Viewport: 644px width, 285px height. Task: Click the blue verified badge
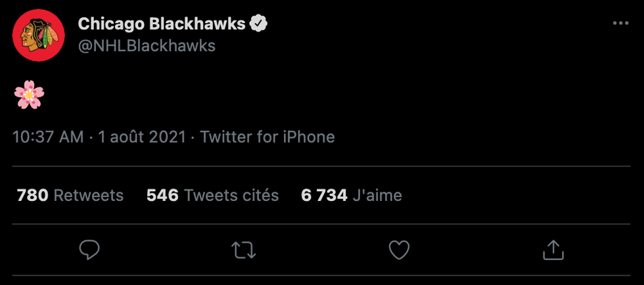click(259, 24)
